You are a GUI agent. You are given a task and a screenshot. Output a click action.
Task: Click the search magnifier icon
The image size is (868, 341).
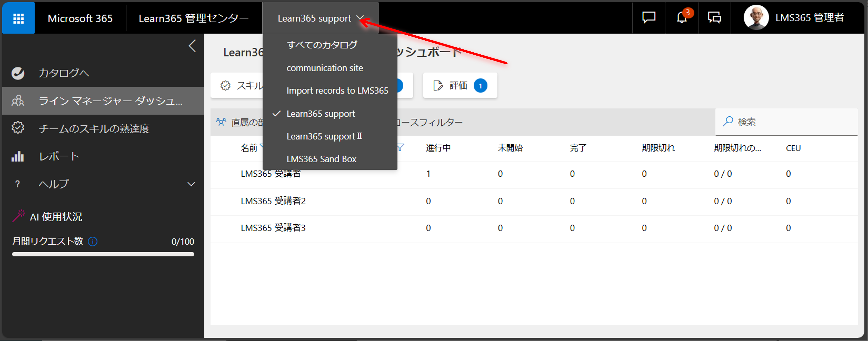(728, 121)
